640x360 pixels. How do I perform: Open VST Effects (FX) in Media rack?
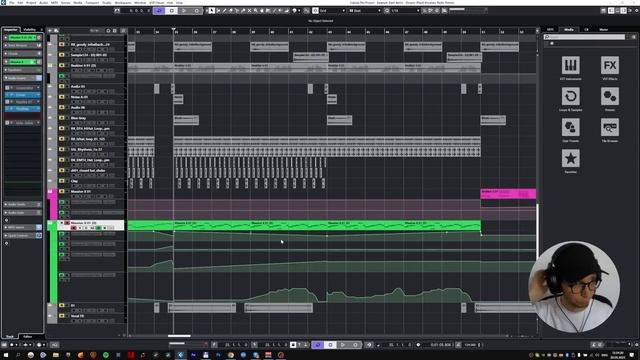(609, 65)
